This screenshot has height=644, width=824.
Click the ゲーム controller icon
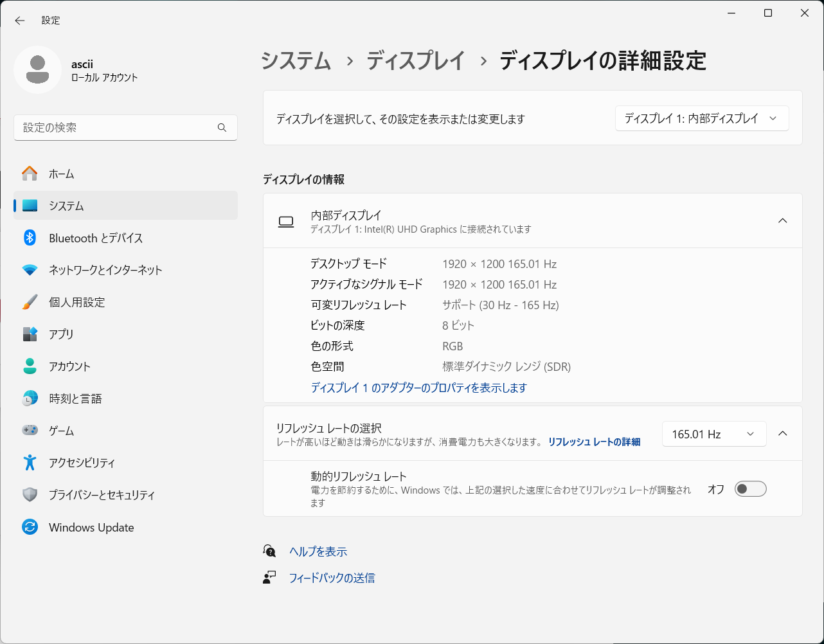[x=30, y=431]
